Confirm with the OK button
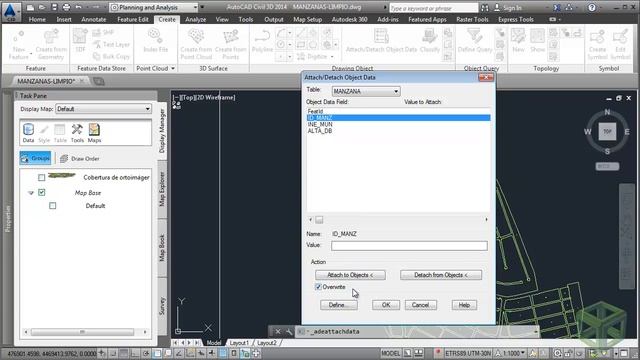This screenshot has height=360, width=640. point(386,305)
